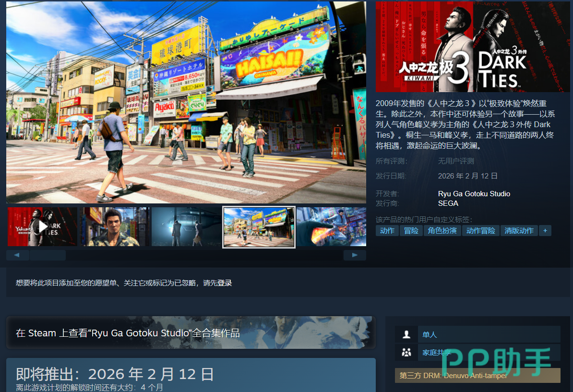Open Ryu Ga Gotoku Studio developer page
The width and height of the screenshot is (573, 392).
[x=474, y=194]
